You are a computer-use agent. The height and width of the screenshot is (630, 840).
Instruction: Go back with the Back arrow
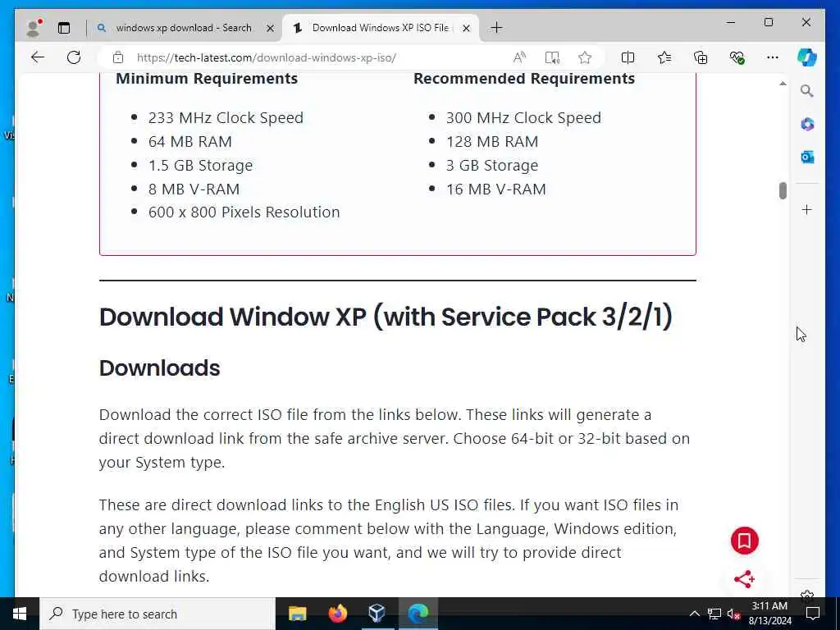tap(37, 57)
